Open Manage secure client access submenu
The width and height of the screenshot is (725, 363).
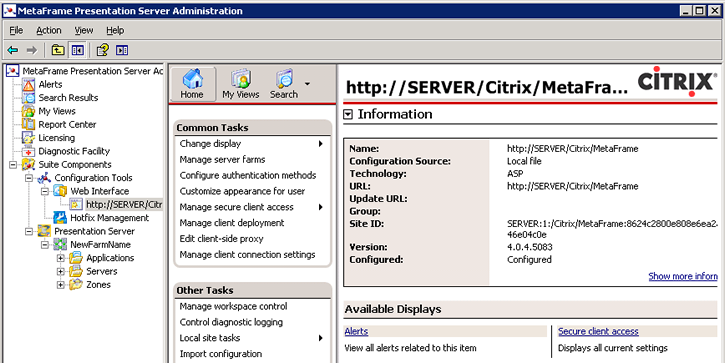tap(252, 207)
